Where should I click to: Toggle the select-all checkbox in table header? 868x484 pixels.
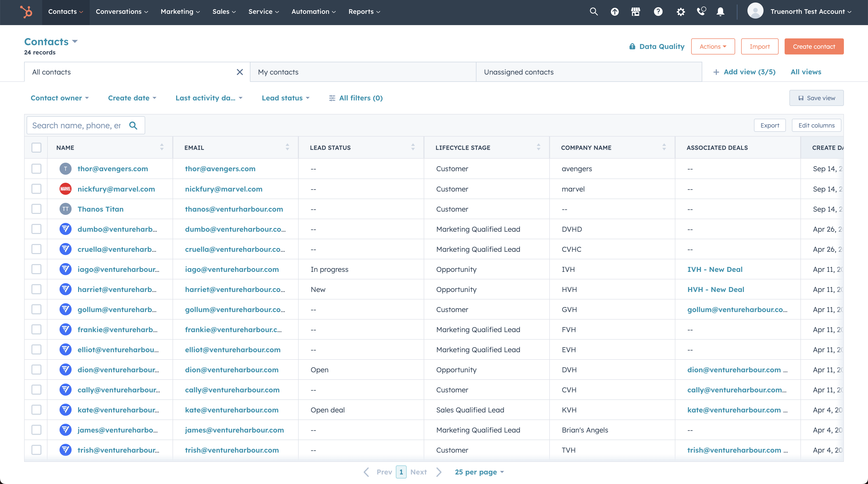pos(36,147)
